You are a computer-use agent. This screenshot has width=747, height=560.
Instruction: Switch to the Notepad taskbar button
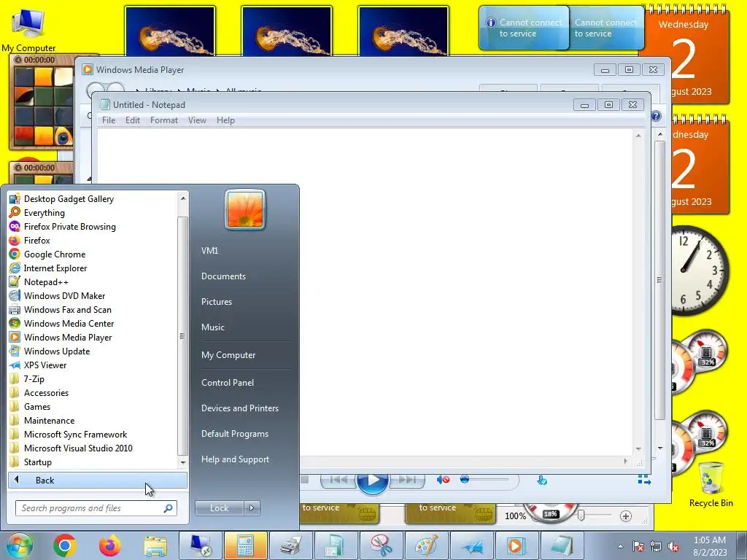(x=562, y=545)
